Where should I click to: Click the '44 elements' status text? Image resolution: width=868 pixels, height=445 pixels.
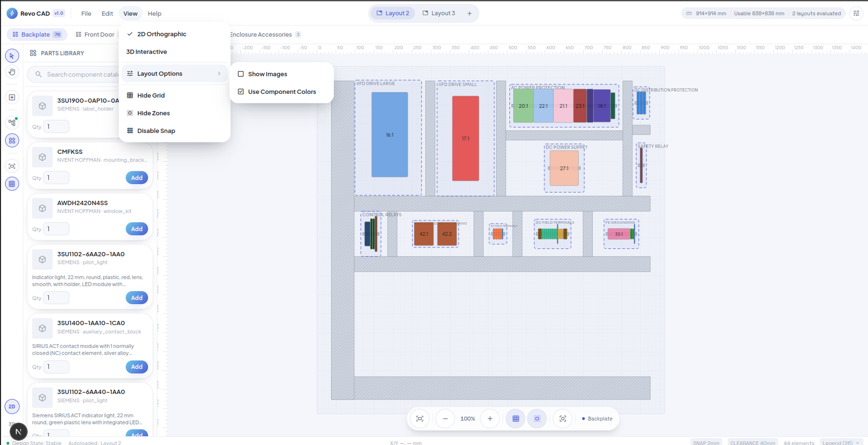tap(799, 442)
